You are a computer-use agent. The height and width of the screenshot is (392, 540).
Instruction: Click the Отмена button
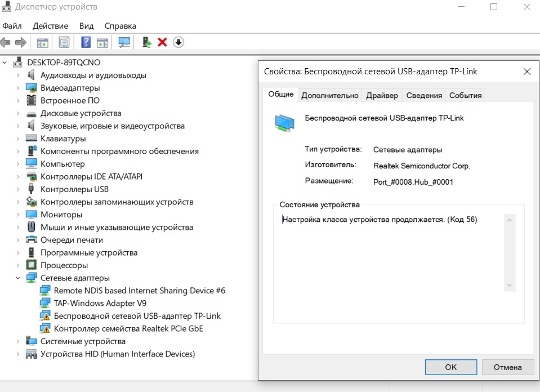[508, 367]
